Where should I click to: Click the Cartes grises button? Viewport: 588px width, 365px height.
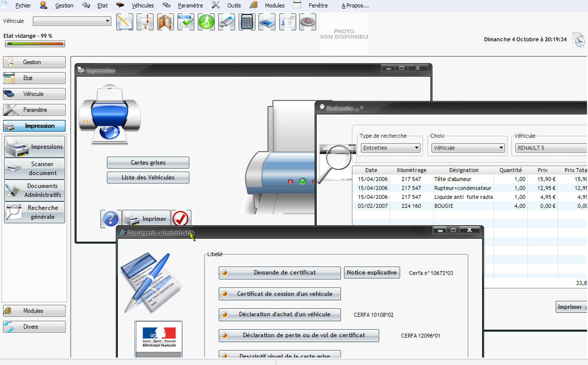[x=148, y=163]
